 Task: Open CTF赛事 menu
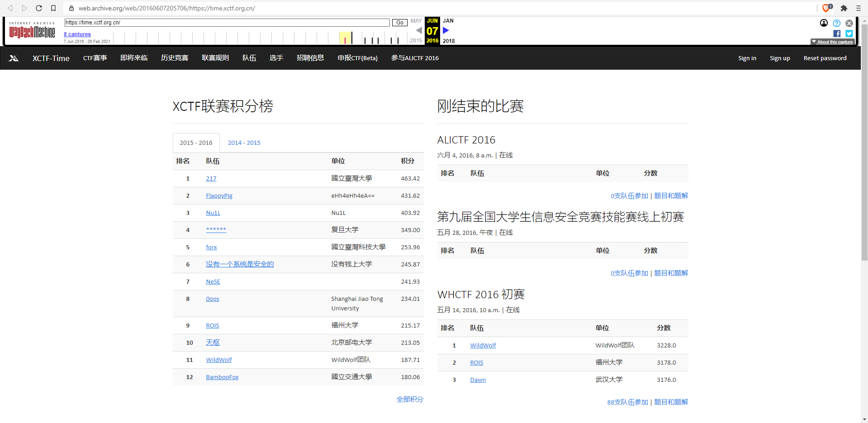click(x=95, y=58)
